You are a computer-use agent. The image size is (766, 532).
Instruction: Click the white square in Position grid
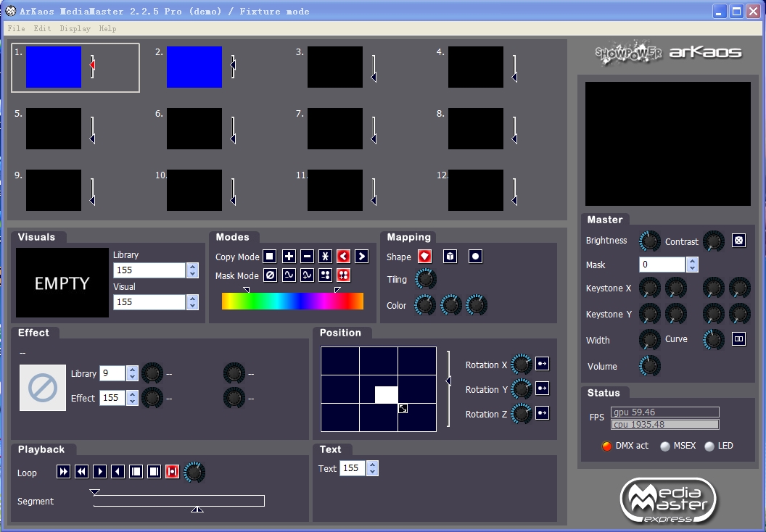(x=386, y=394)
